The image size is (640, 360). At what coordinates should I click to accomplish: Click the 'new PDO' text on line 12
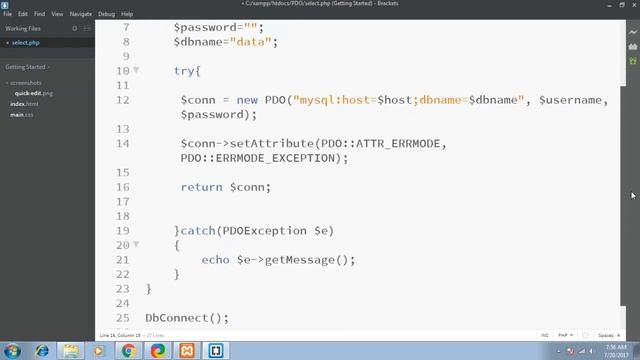pos(261,100)
